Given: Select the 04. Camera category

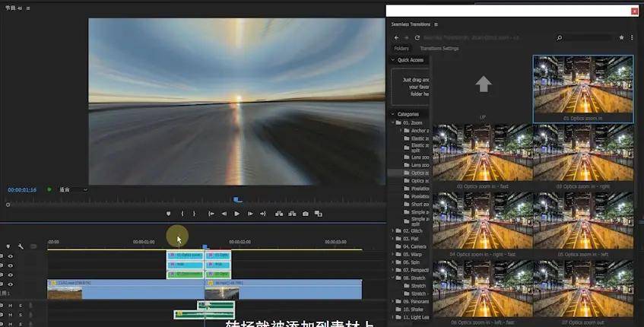Looking at the screenshot, I should [411, 246].
